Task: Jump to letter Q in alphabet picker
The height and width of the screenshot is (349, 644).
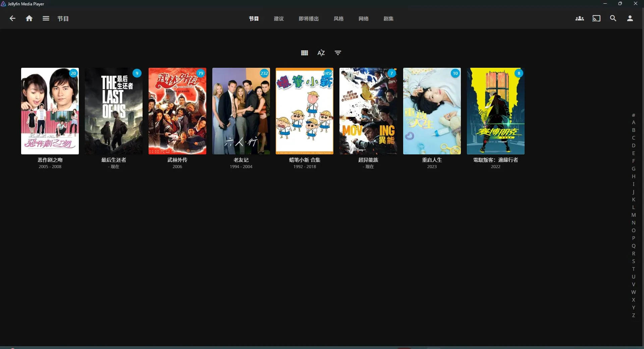Action: point(634,246)
